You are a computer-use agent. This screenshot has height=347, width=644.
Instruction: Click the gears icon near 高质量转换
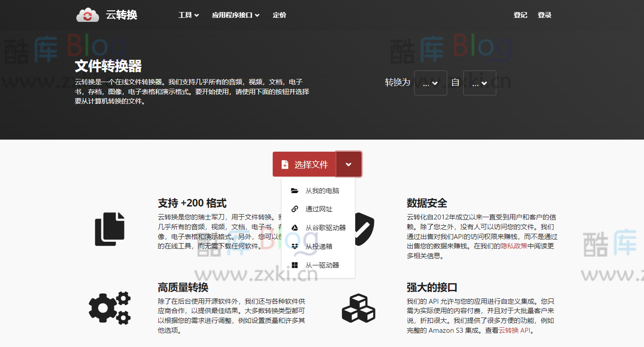pyautogui.click(x=110, y=307)
